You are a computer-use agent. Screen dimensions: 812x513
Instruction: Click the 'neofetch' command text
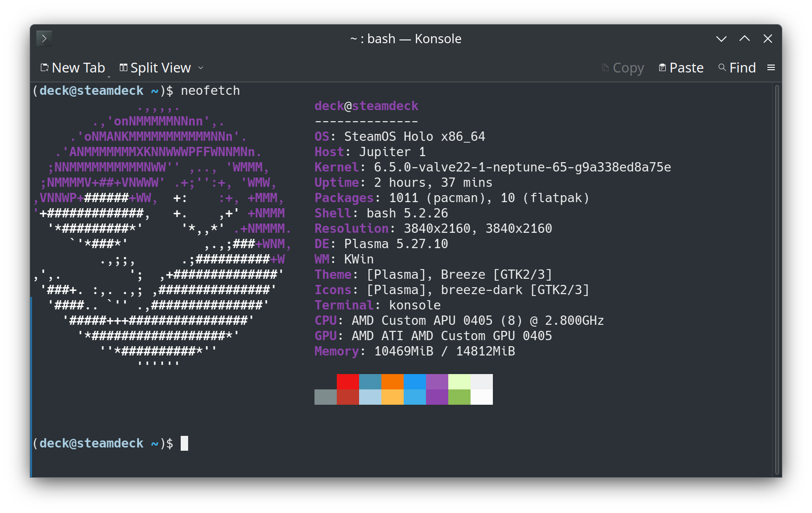(210, 91)
